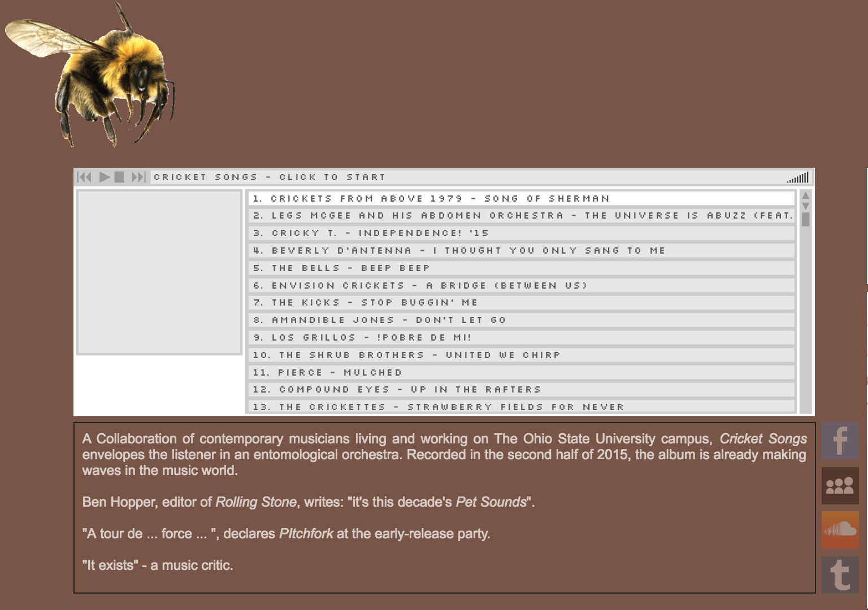Click the empty album art panel
This screenshot has width=868, height=610.
[159, 272]
